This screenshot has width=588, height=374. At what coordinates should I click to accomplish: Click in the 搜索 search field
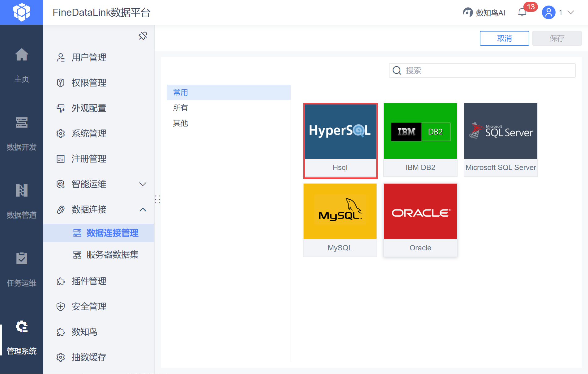tap(482, 70)
